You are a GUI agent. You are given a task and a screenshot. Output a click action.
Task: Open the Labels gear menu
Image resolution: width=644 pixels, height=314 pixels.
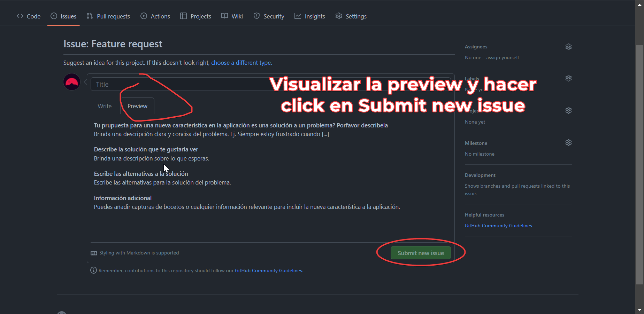point(568,78)
